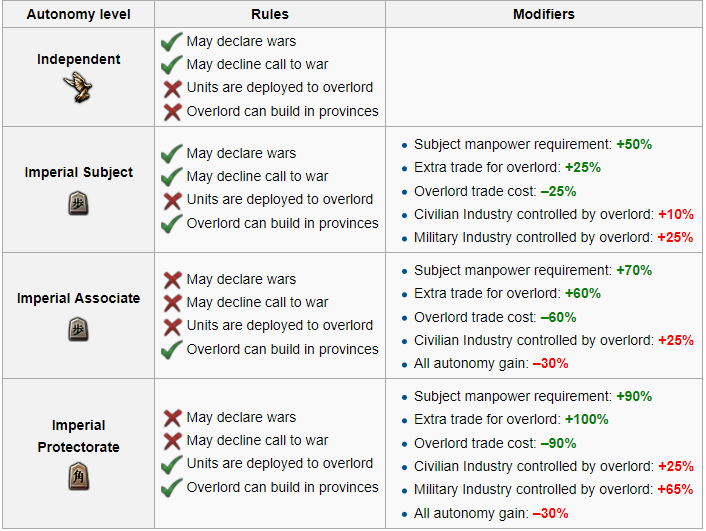Click red cross beside Independent's Overlord can build
706x531 pixels.
click(171, 111)
